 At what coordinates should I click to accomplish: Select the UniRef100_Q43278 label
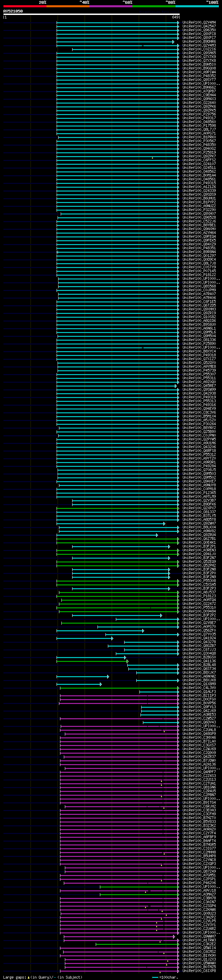(199, 642)
